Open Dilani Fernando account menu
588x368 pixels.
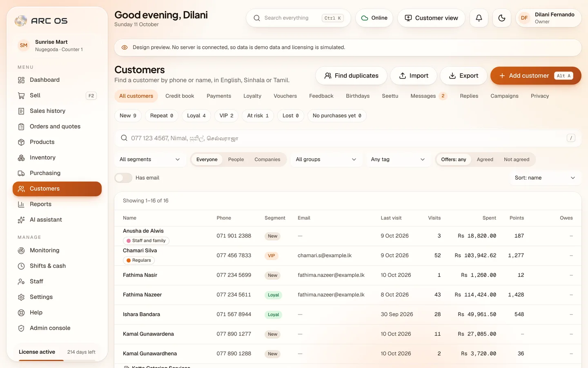pyautogui.click(x=548, y=18)
